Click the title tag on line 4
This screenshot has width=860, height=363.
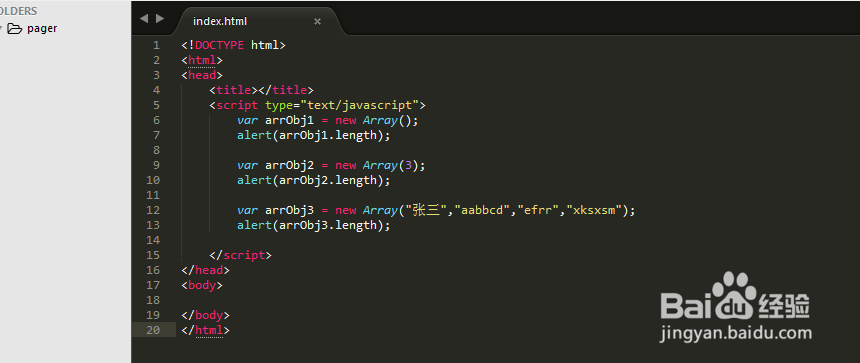(261, 90)
